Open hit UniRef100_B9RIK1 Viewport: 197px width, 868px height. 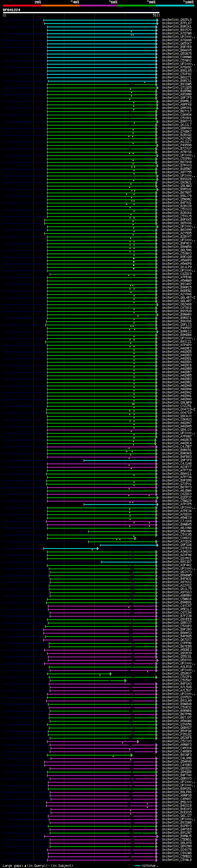[177, 26]
